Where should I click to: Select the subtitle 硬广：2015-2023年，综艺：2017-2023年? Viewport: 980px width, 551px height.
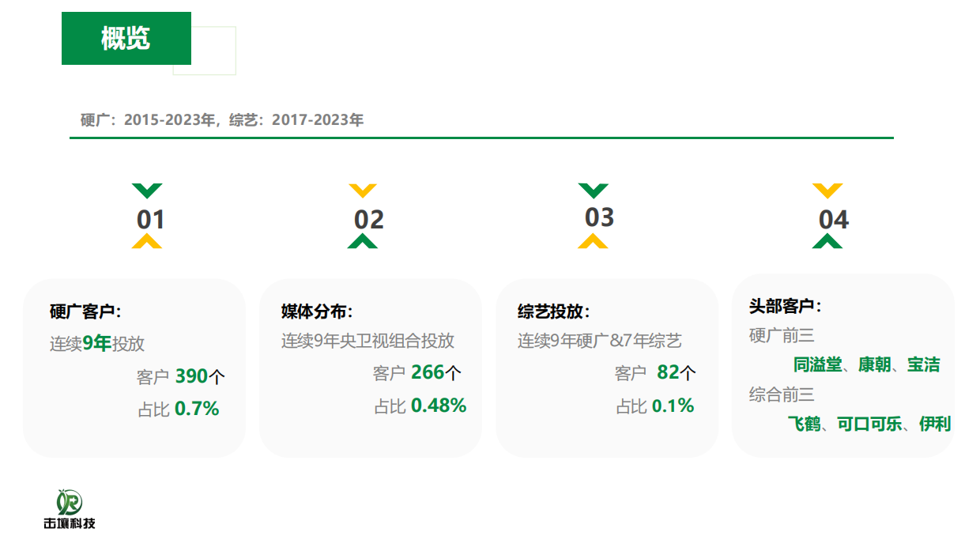[222, 120]
